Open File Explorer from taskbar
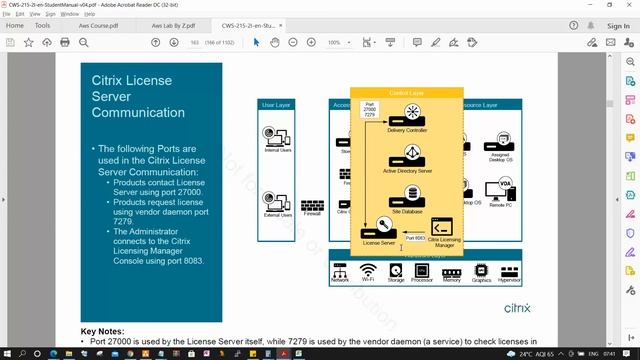The height and width of the screenshot is (360, 640). [x=69, y=353]
